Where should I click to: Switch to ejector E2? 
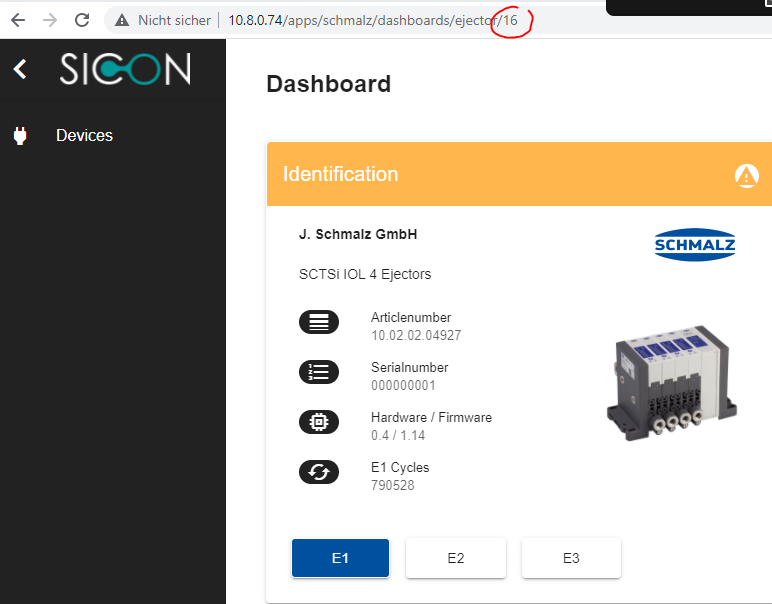(455, 558)
